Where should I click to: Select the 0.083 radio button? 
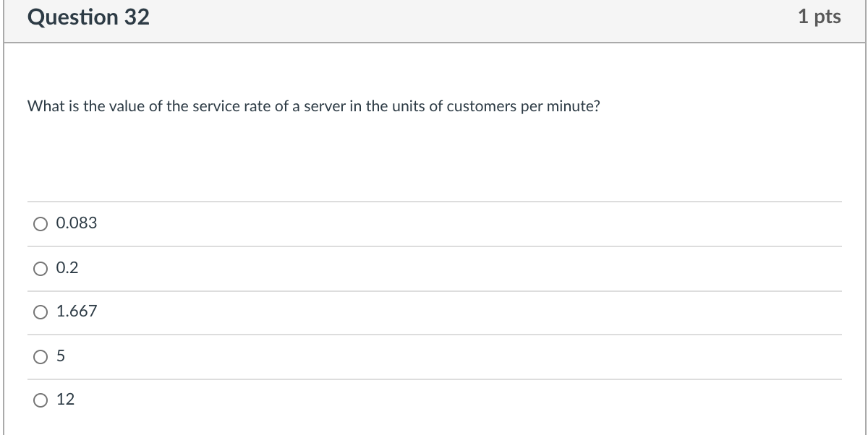pyautogui.click(x=40, y=224)
